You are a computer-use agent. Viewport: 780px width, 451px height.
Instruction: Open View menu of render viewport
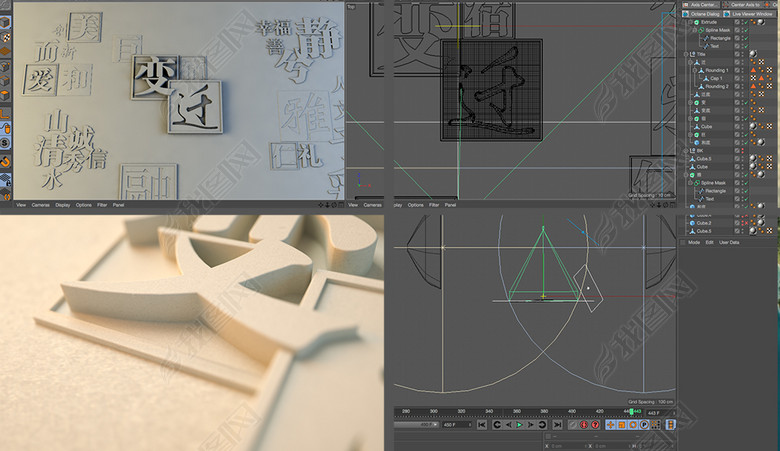[x=21, y=205]
